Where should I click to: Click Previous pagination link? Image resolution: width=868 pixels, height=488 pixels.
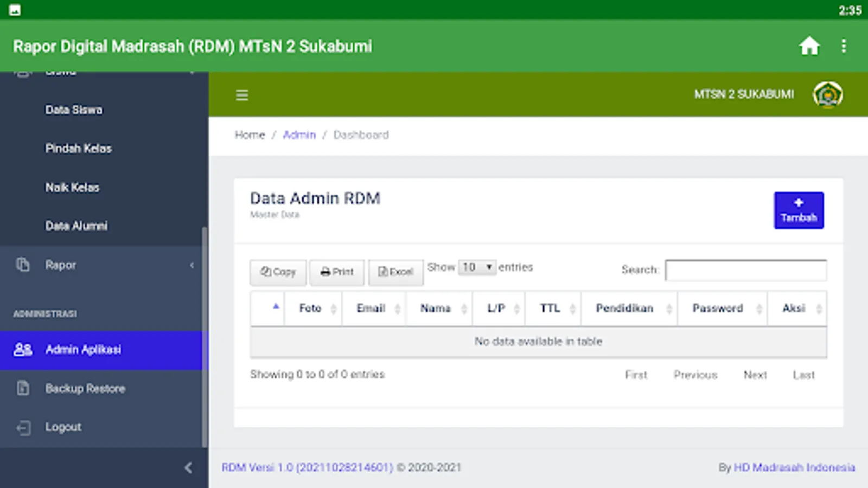(x=695, y=375)
